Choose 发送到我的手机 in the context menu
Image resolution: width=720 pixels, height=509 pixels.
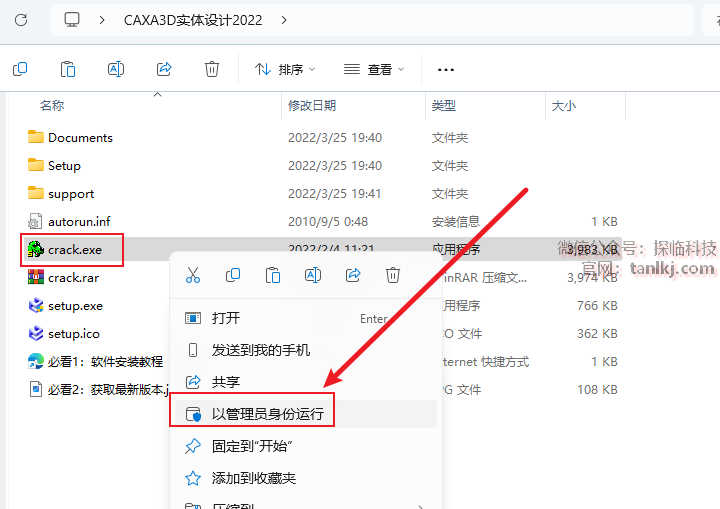(x=304, y=351)
